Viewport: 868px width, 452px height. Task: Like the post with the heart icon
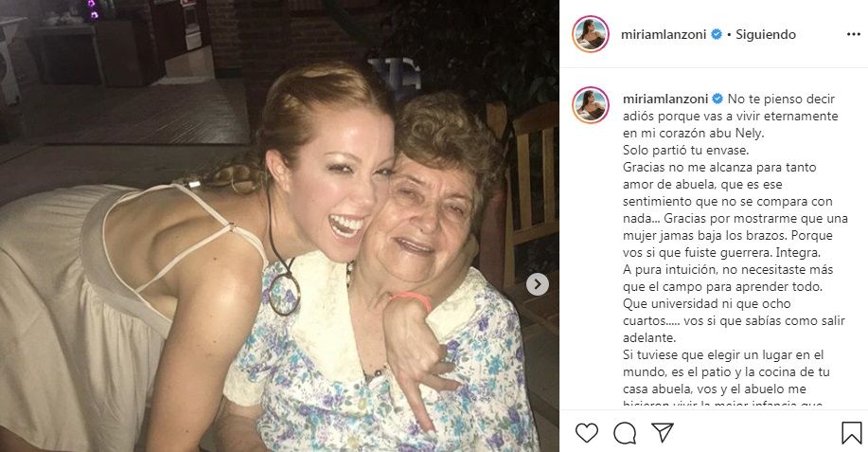pos(587,433)
